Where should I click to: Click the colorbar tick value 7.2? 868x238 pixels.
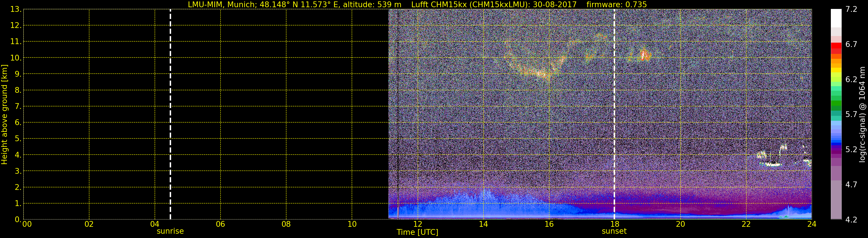851,9
